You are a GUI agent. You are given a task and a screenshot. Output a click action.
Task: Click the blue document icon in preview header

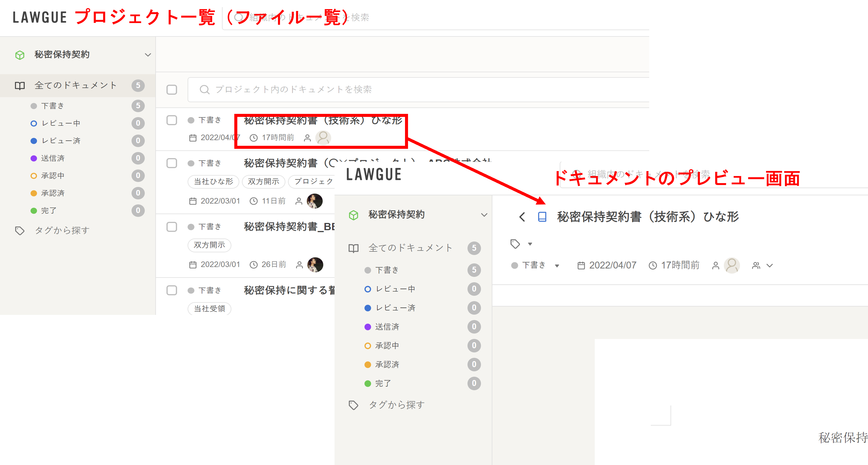[542, 217]
